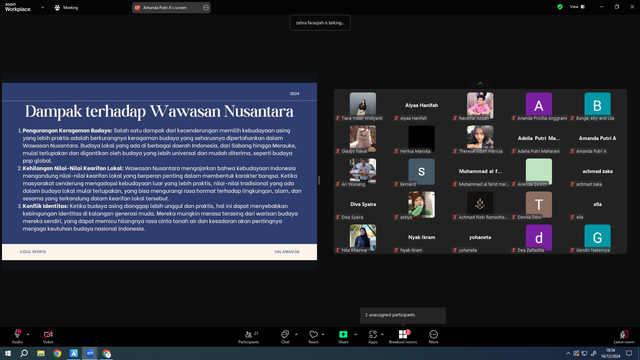Select Ananda Pricillia Anggraini's avatar tile
Image resolution: width=640 pixels, height=360 pixels.
[539, 106]
